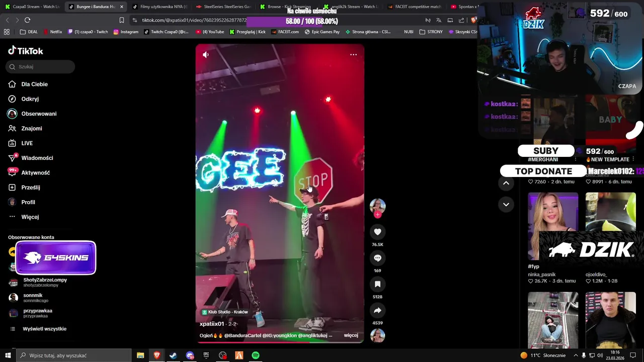This screenshot has width=644, height=362.
Task: Open Steam from taskbar
Action: tap(173, 355)
